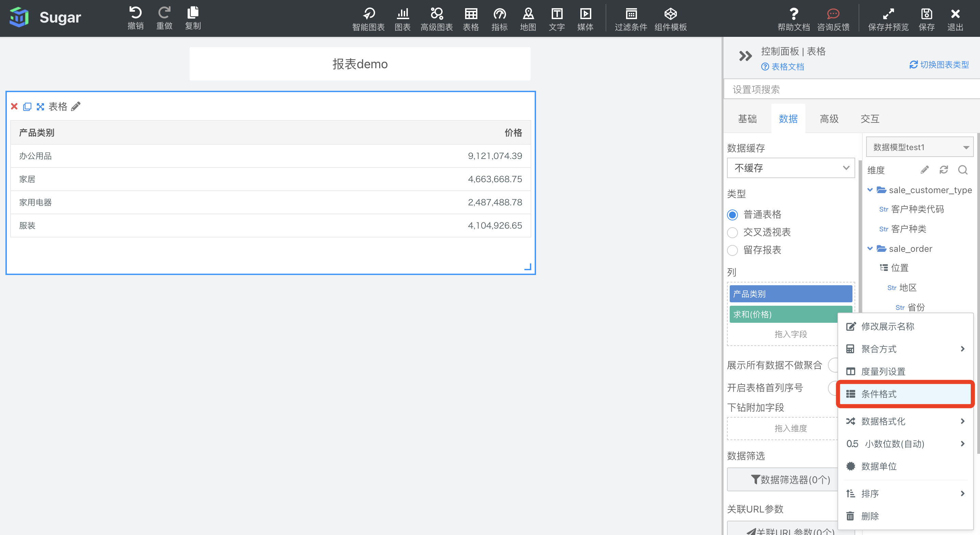The height and width of the screenshot is (535, 980).
Task: Open the Media (媒体) tool
Action: pos(585,19)
